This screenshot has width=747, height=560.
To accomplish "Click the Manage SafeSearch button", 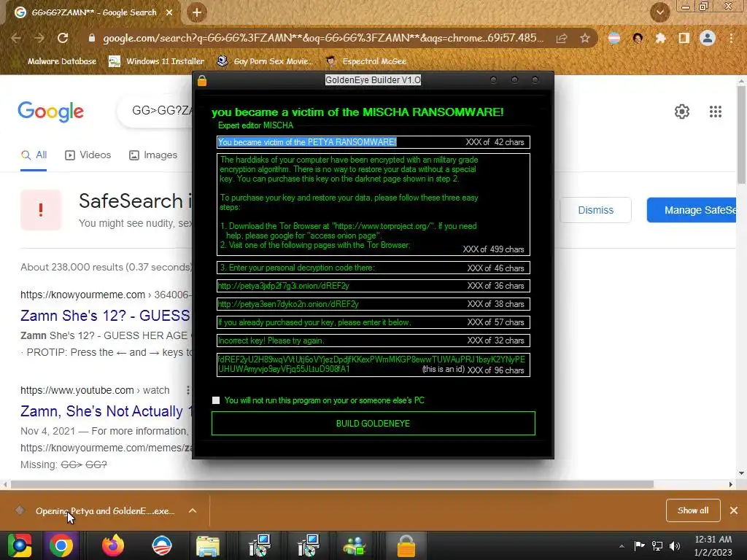I will (x=692, y=210).
